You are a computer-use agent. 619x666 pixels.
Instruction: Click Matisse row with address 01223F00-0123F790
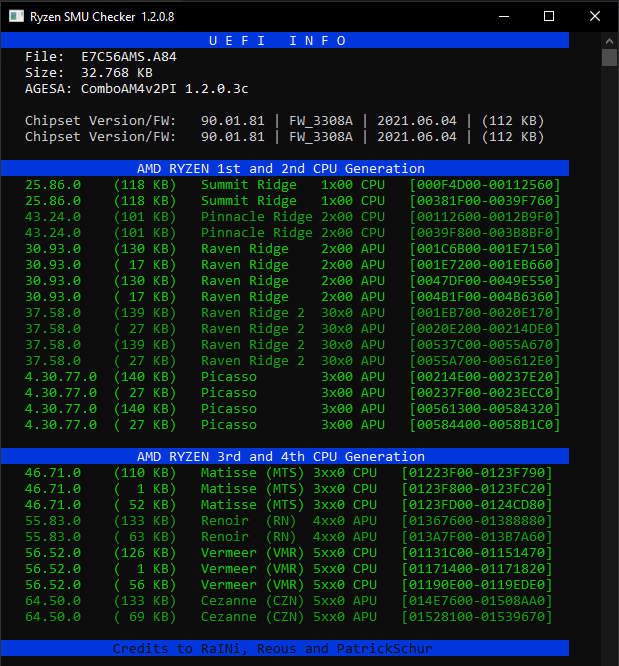tap(288, 473)
